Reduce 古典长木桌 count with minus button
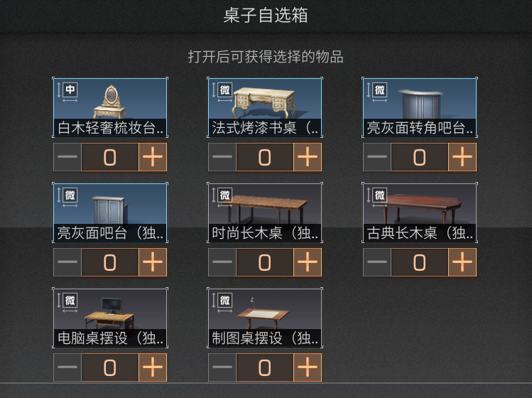 [x=377, y=262]
